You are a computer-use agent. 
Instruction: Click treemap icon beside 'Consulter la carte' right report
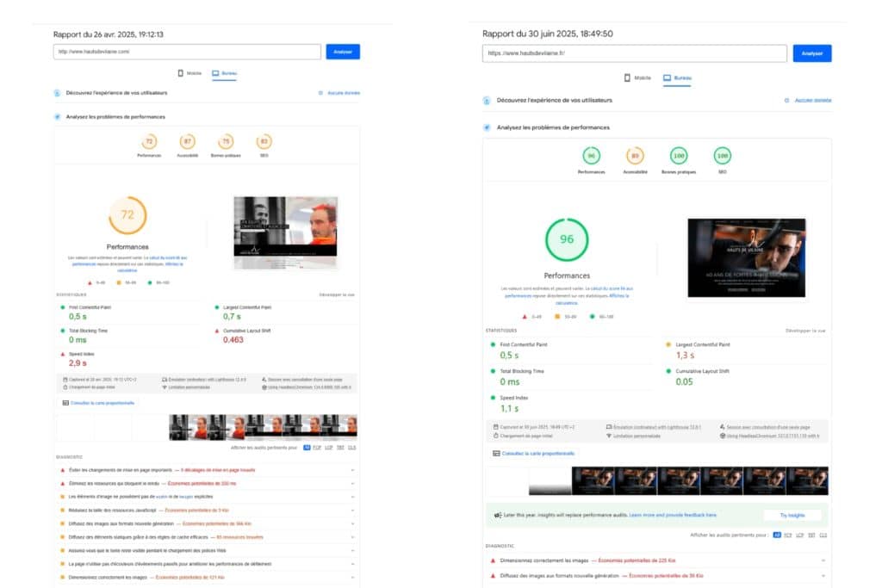pos(496,453)
